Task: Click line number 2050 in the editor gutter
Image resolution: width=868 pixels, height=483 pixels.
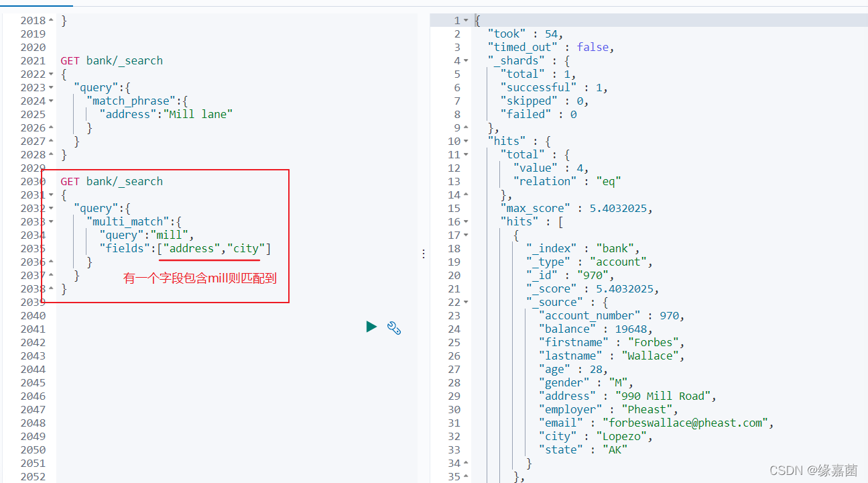Action: (33, 449)
